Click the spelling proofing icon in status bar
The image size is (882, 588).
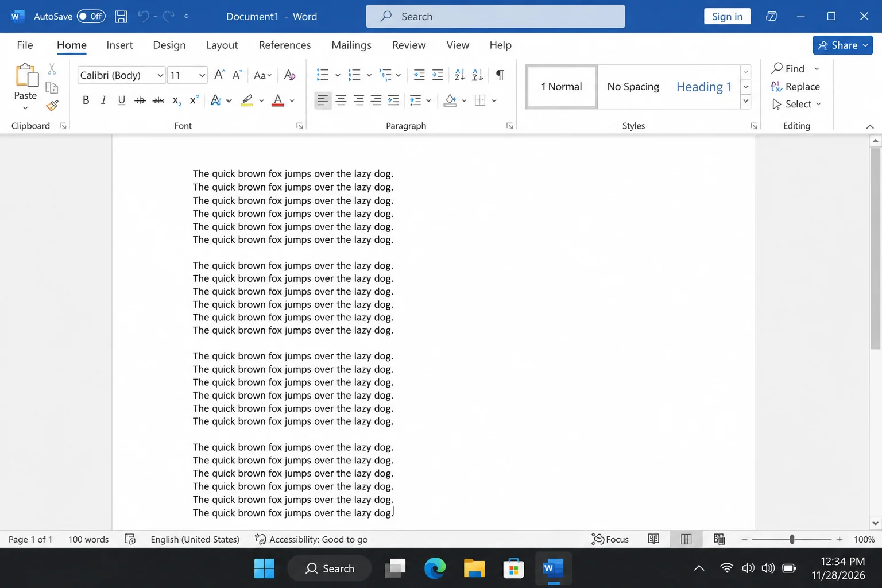130,539
